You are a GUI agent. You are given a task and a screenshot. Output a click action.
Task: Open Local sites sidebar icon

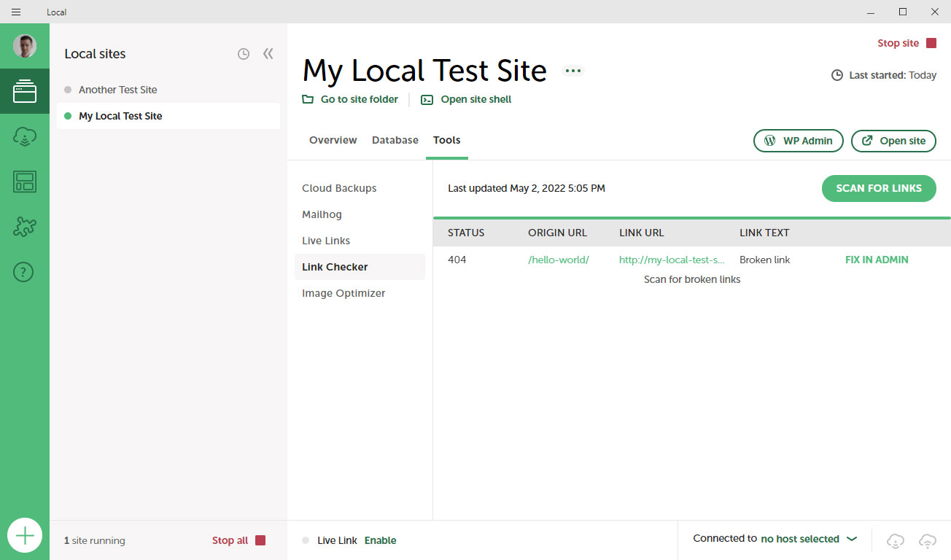(x=25, y=91)
